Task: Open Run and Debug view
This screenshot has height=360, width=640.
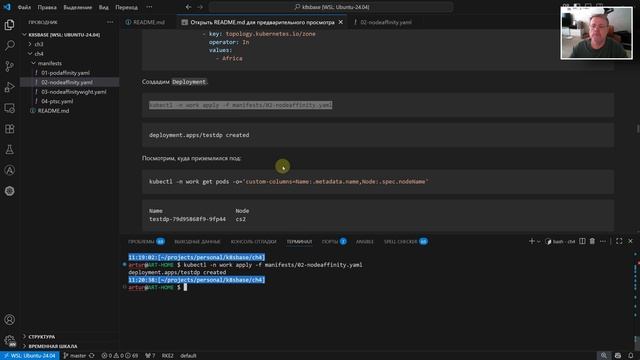Action: pos(9,87)
